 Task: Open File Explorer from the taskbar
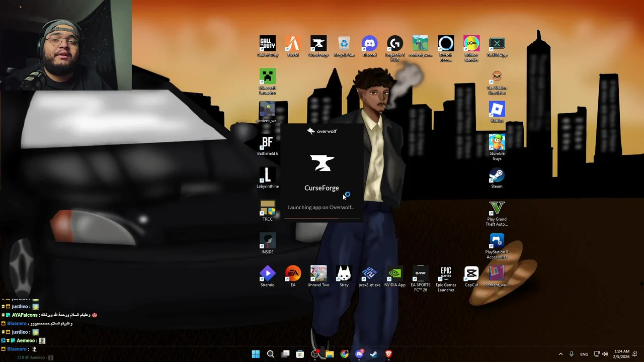point(330,354)
